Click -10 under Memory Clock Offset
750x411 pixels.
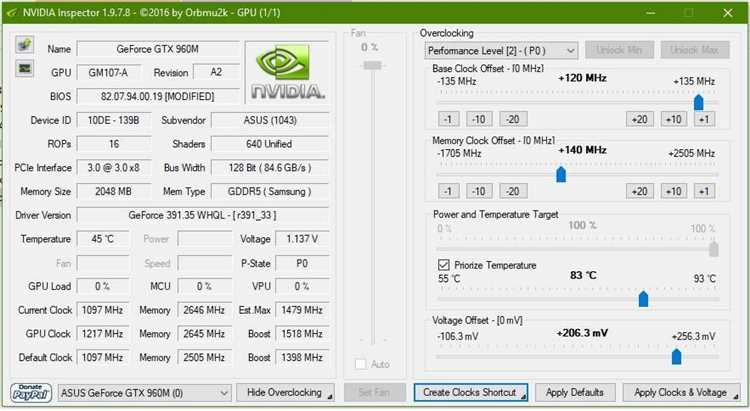[479, 191]
